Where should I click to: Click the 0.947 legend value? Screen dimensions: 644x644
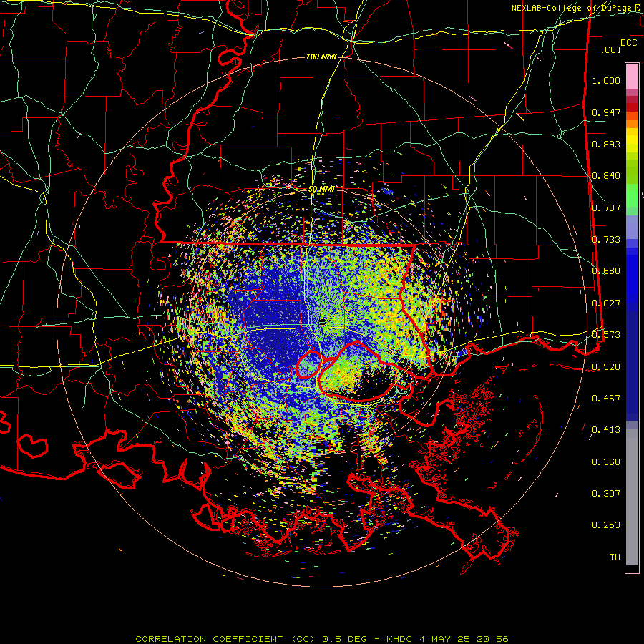coord(606,112)
